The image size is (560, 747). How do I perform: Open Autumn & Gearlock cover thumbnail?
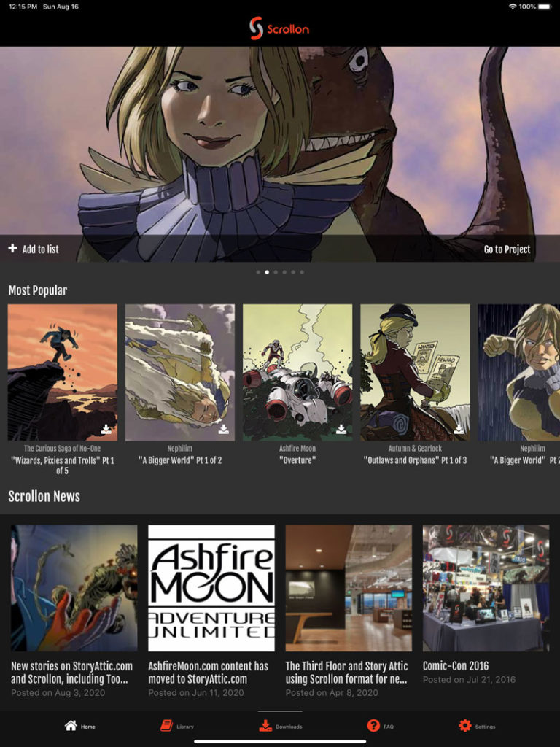pos(415,373)
